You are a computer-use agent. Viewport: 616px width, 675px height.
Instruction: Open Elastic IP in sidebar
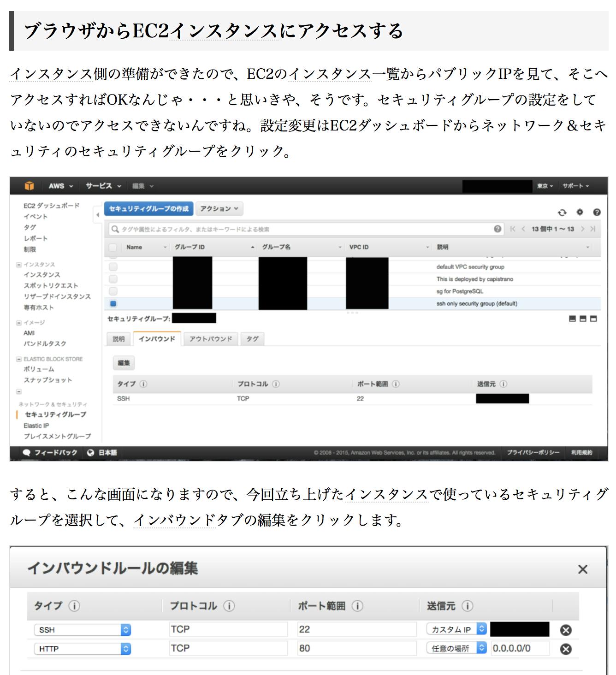[36, 426]
